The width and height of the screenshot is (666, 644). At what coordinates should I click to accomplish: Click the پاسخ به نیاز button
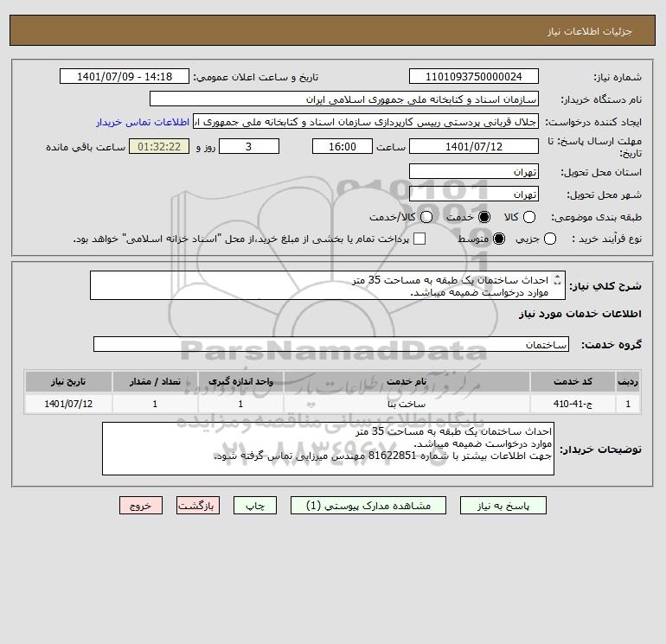503,506
